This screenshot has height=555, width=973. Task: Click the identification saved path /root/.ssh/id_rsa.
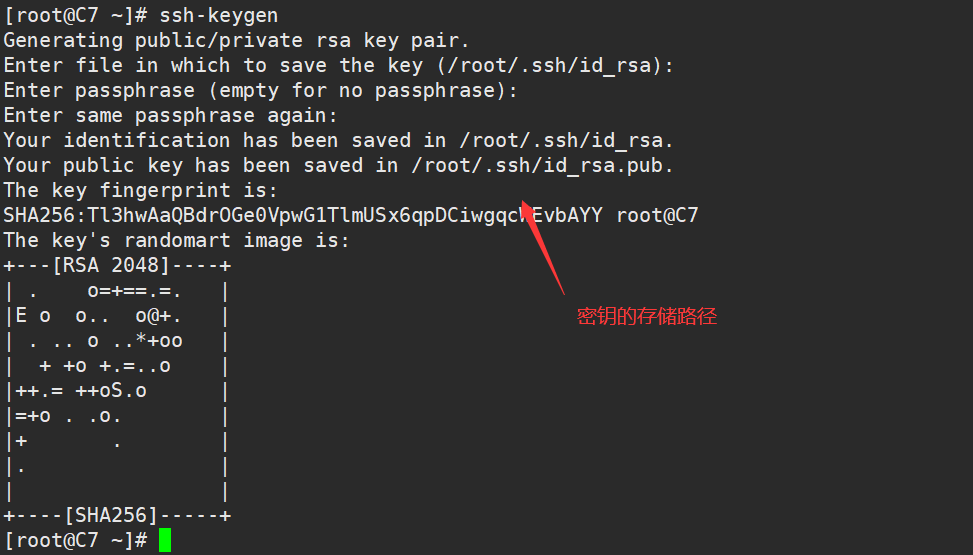pos(566,141)
